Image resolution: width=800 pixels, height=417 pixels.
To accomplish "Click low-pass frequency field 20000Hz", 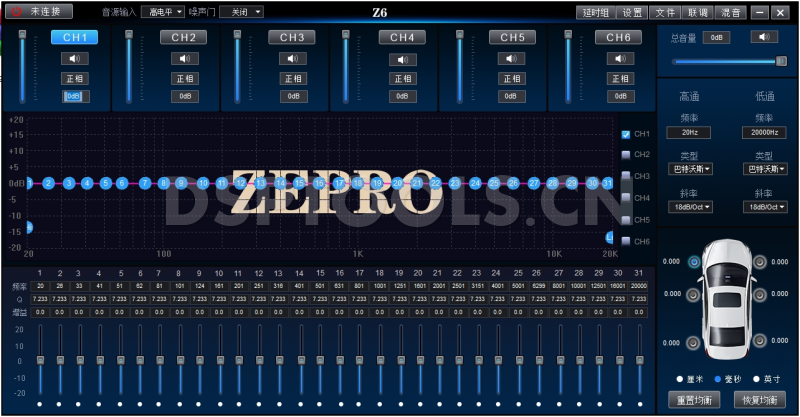I will point(764,133).
